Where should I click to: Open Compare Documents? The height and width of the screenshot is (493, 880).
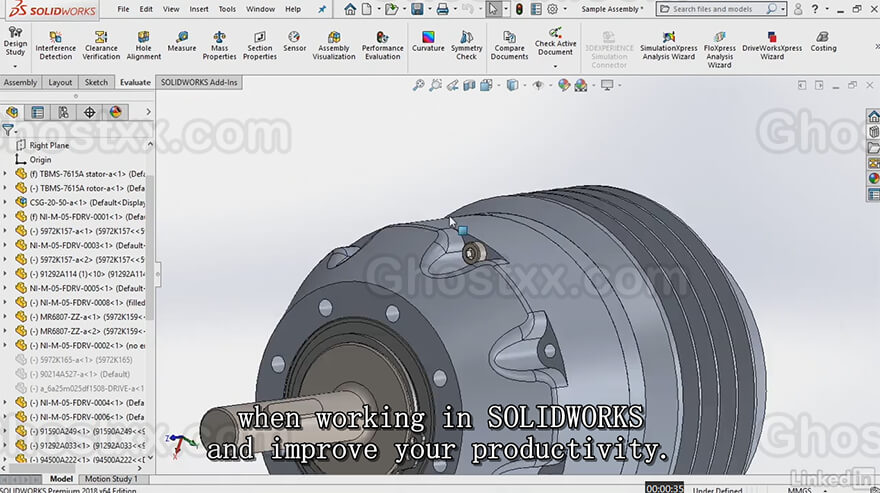coord(509,46)
